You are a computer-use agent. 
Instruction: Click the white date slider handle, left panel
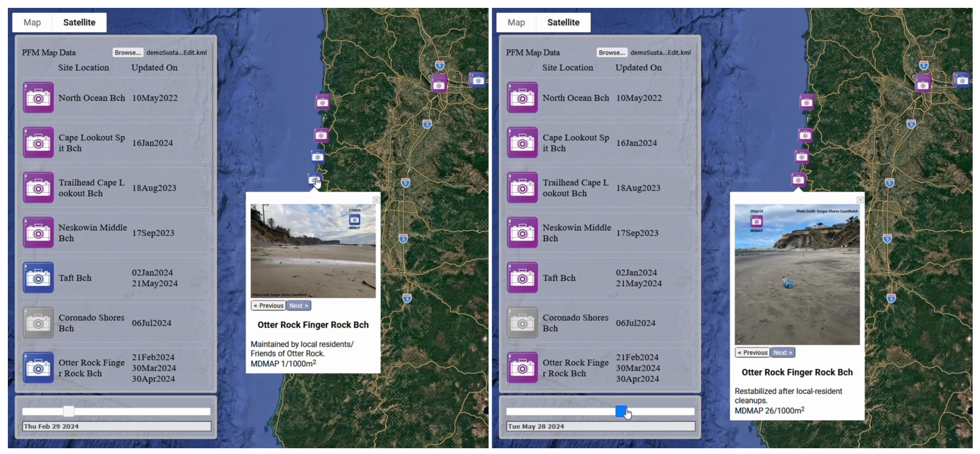coord(69,412)
